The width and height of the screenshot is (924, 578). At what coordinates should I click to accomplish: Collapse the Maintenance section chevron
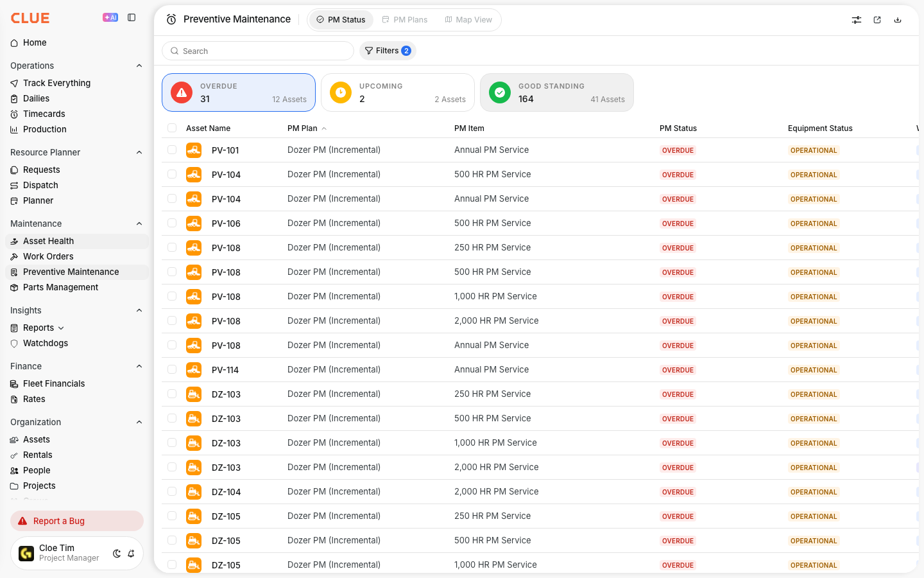pyautogui.click(x=139, y=223)
